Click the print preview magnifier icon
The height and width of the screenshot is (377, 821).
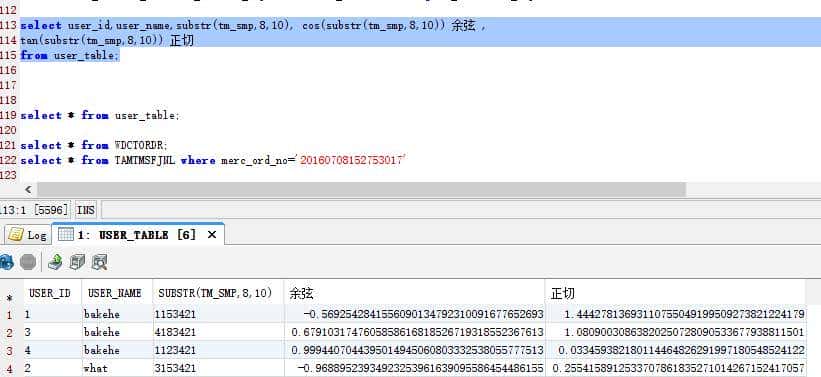[x=99, y=262]
